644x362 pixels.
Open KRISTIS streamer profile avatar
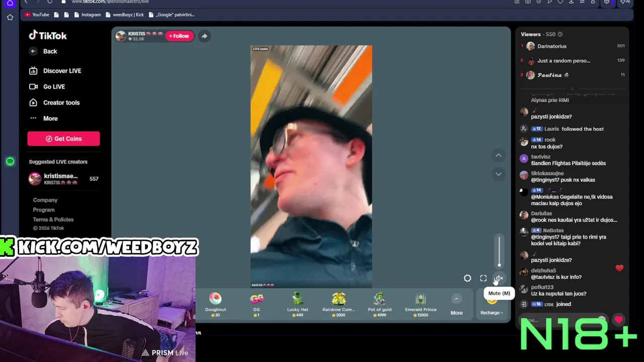point(121,36)
